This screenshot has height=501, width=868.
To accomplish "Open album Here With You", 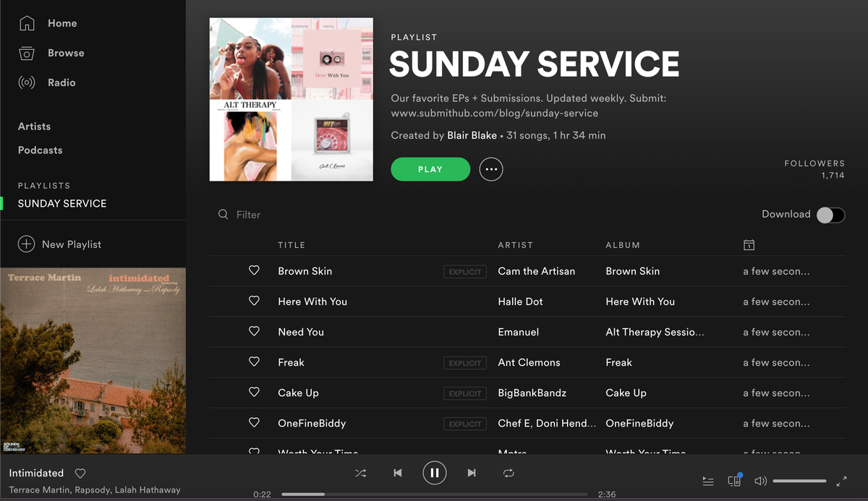I will (640, 301).
